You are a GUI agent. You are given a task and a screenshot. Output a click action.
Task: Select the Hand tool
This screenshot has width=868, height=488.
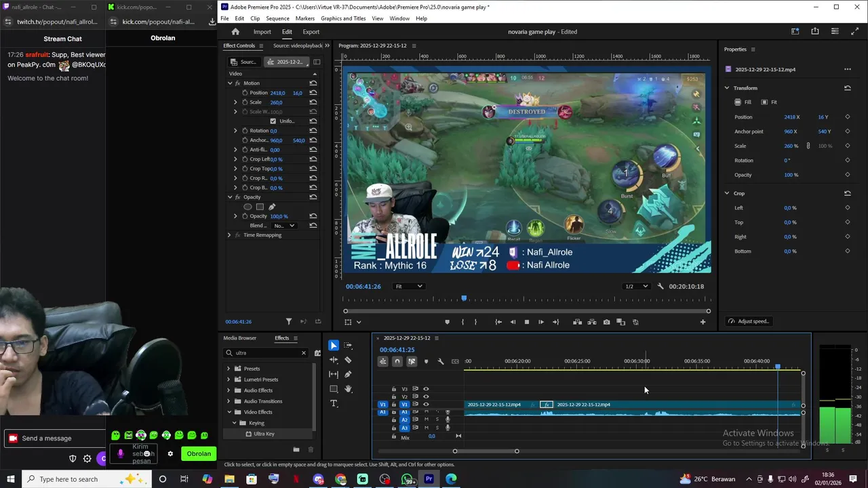point(348,389)
